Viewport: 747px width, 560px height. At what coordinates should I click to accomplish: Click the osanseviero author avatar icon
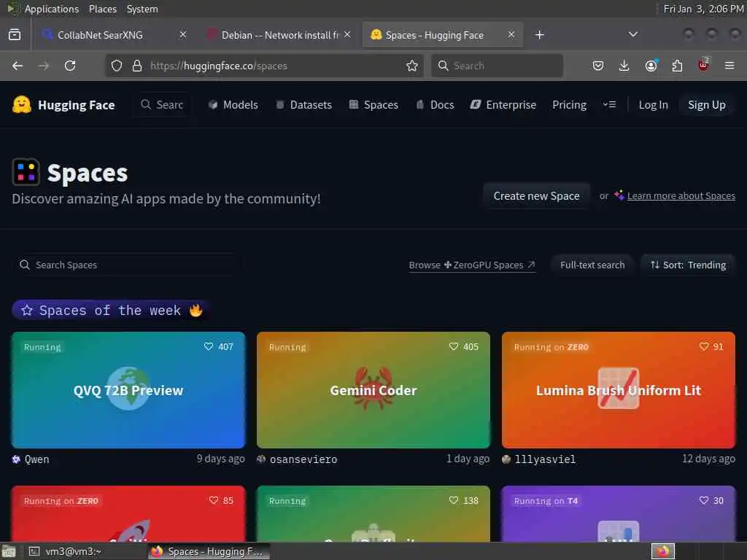pyautogui.click(x=261, y=459)
